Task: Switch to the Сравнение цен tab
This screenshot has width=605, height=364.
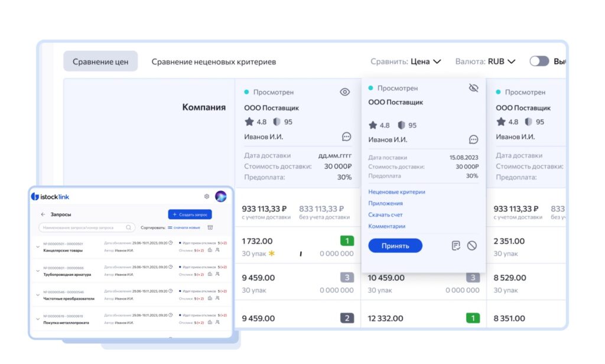Action: coord(100,61)
